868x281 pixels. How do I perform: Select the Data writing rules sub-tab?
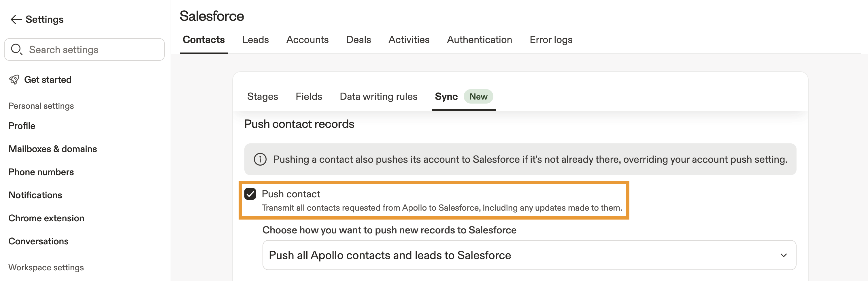coord(378,96)
